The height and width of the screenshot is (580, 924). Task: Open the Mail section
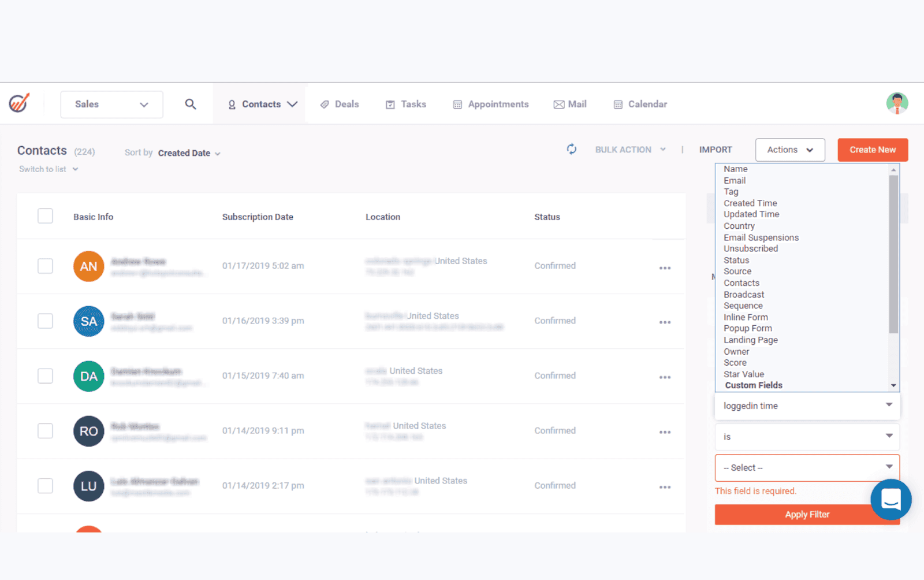click(x=570, y=104)
